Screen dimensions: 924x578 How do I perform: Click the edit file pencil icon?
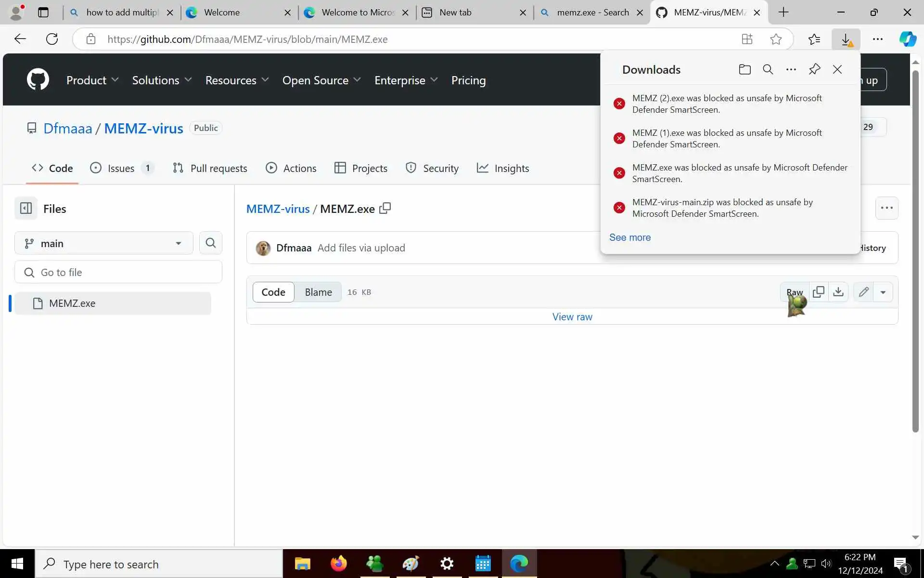point(863,292)
